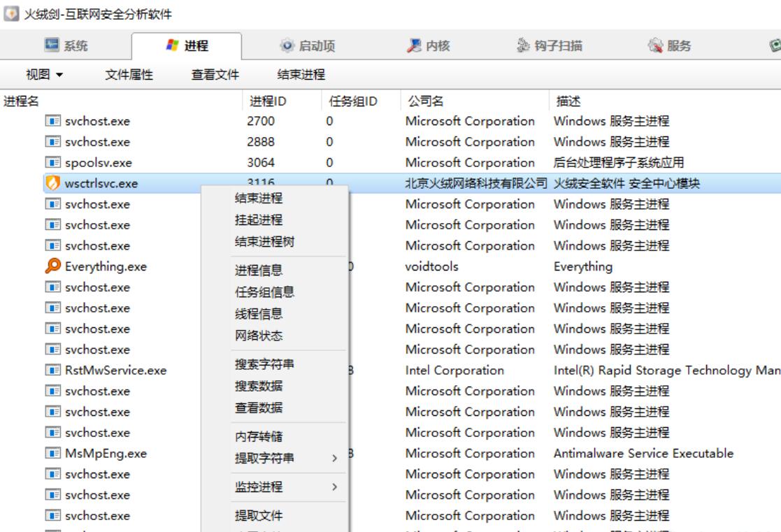Click Microsoft Corporation in the MsMpEng.exe row
Viewport: 781px width, 532px height.
tap(470, 453)
